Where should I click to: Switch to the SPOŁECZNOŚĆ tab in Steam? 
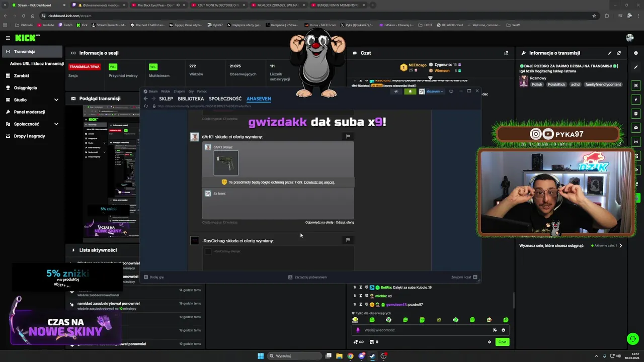coord(225,99)
